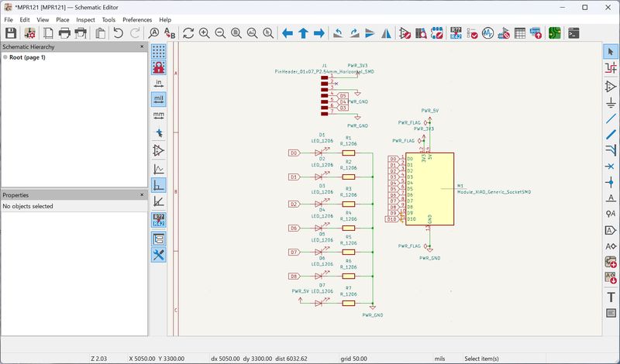Toggle automatic annotation in left toolbar
Viewport: 620px width, 364px height.
(159, 220)
